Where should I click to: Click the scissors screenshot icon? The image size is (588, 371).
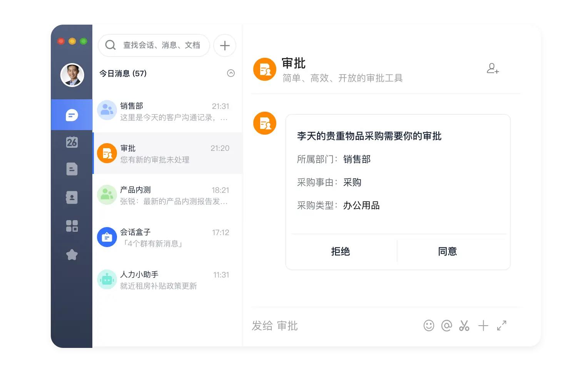464,326
